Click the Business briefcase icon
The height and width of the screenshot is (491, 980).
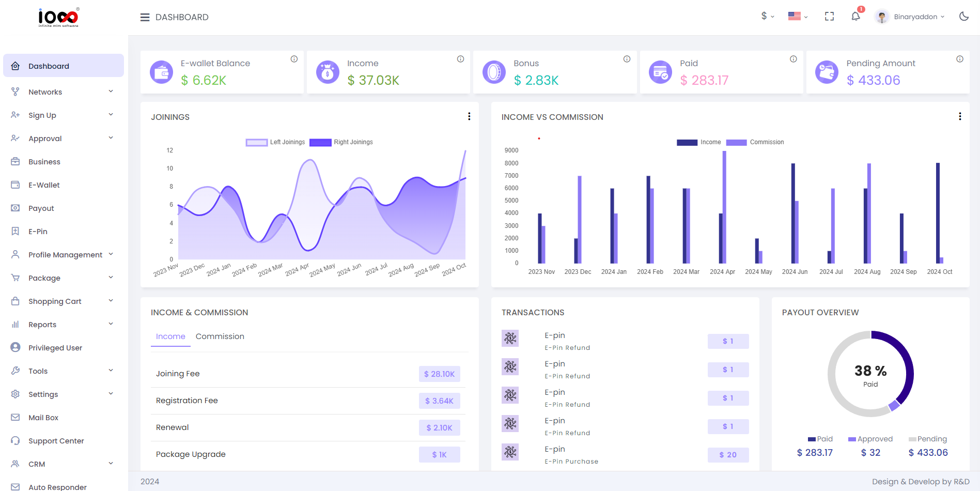point(15,161)
